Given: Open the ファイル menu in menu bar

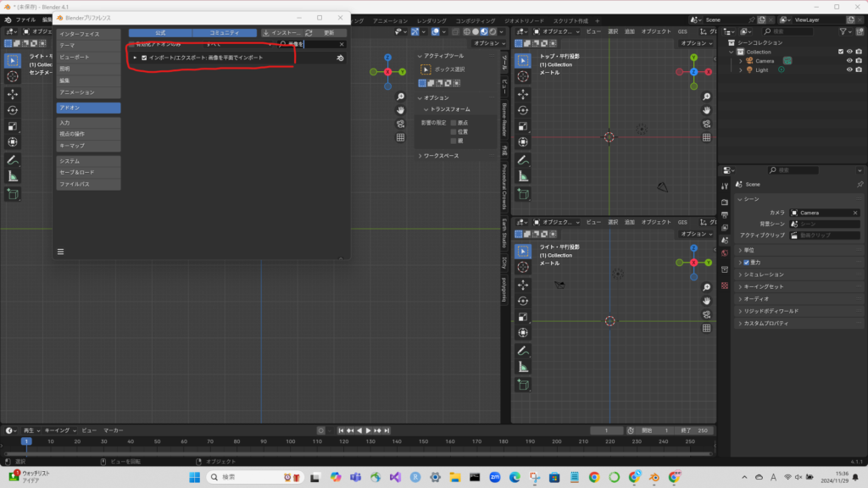Looking at the screenshot, I should click(x=25, y=19).
